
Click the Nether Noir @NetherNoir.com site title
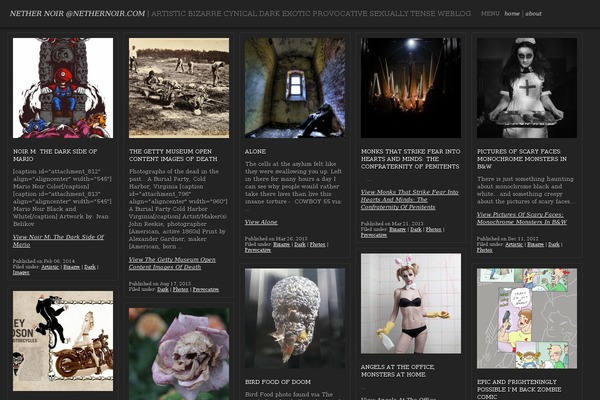pos(77,13)
